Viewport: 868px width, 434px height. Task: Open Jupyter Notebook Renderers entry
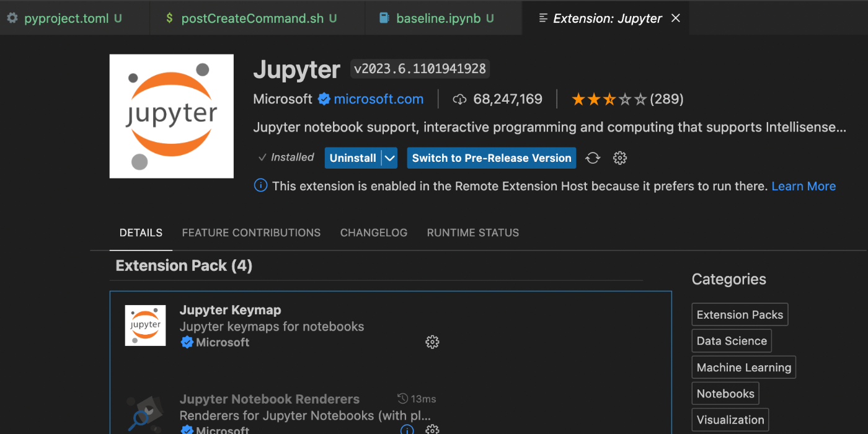click(270, 399)
